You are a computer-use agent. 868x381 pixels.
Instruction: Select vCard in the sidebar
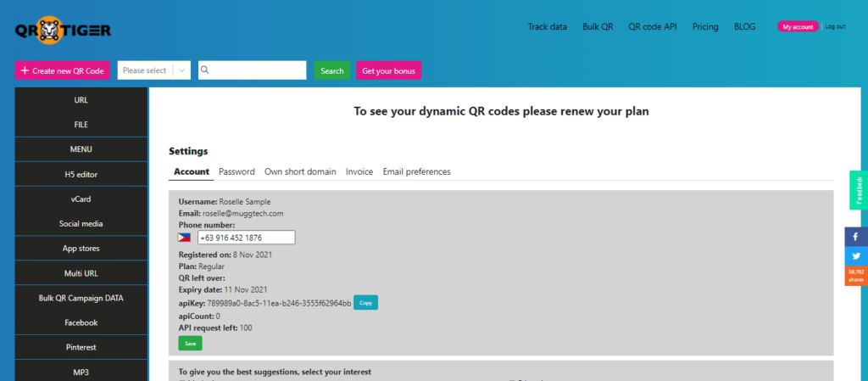tap(81, 199)
